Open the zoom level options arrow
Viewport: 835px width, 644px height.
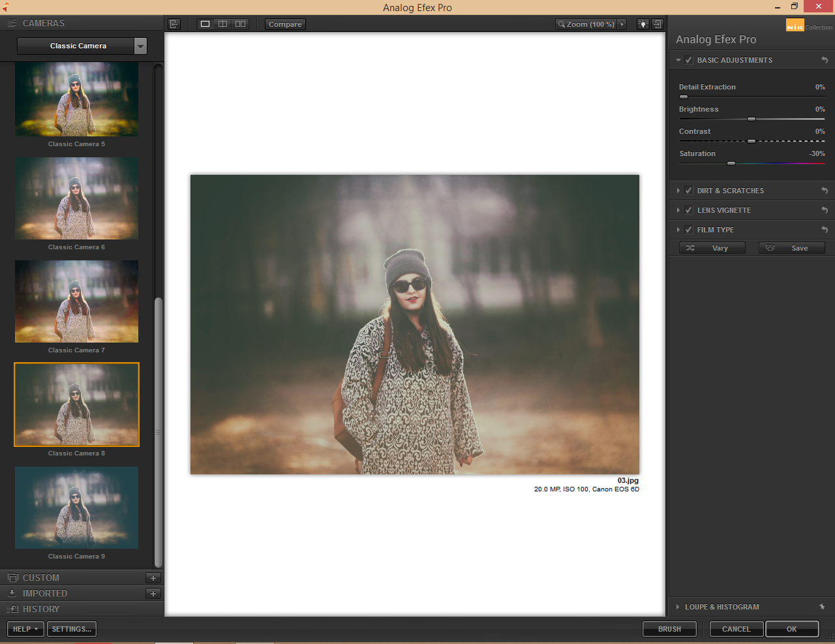pos(622,24)
